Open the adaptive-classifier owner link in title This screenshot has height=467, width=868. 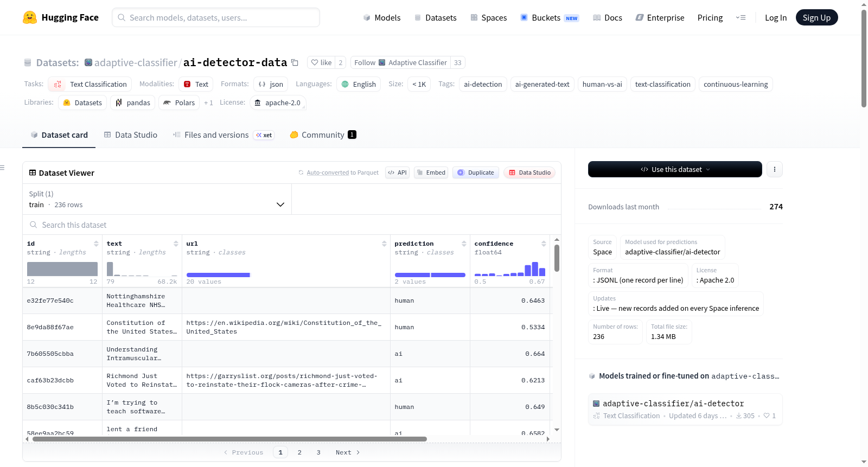(x=136, y=62)
